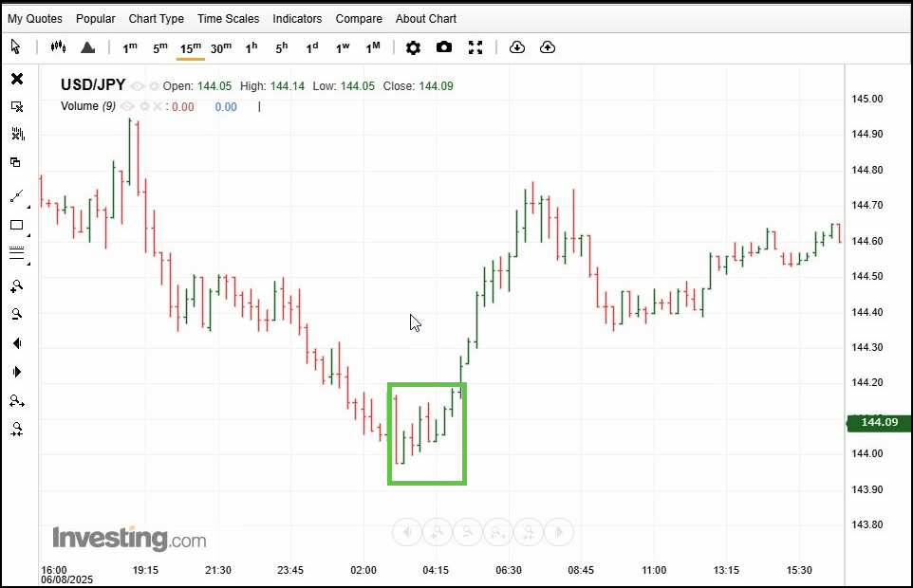913x588 pixels.
Task: Enter fullscreen mode using the four-corner icon
Action: (x=475, y=47)
